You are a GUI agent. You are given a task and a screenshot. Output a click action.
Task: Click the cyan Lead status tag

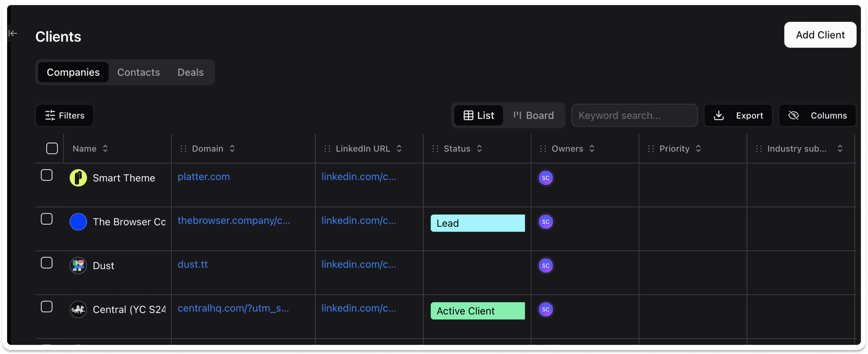coord(478,223)
